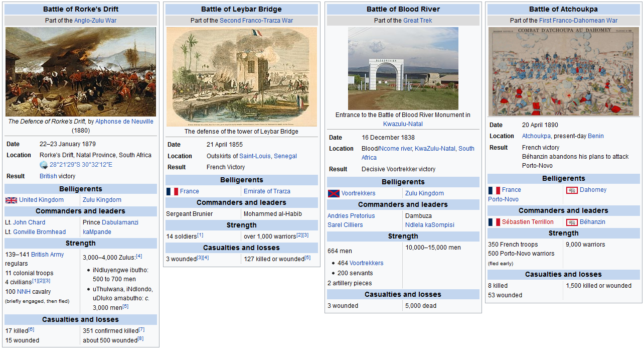Click France in Atchoukpa belligerents
The height and width of the screenshot is (349, 644).
(x=512, y=190)
